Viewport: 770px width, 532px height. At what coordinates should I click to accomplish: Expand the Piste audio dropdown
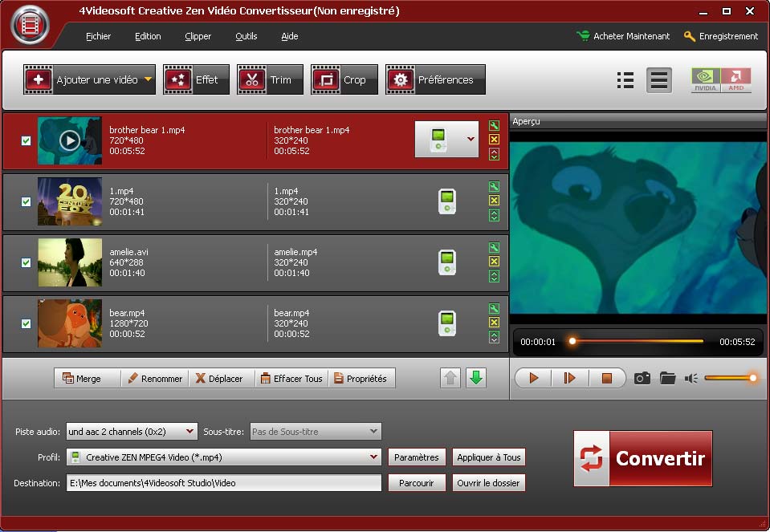click(189, 432)
